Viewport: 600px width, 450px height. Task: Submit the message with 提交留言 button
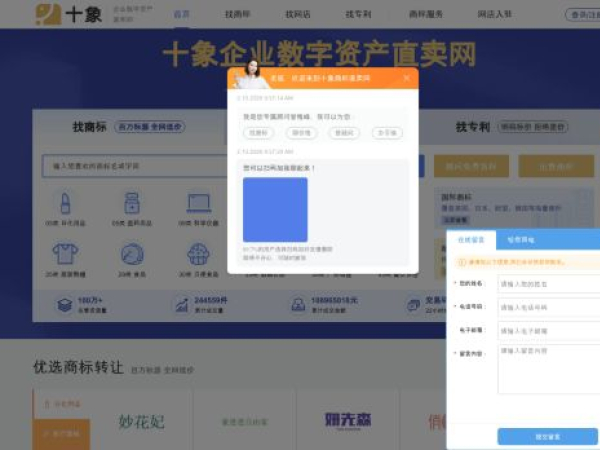coord(548,437)
